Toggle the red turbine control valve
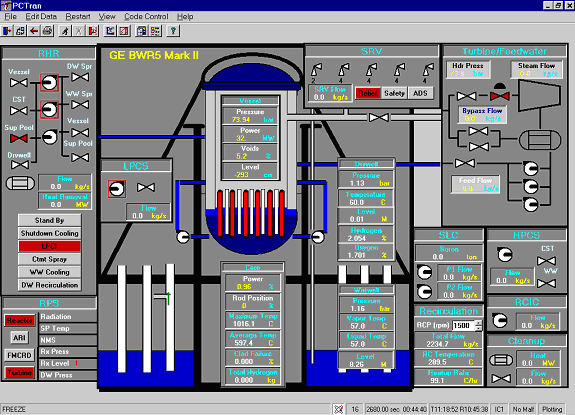Screen dimensions: 575x415 coord(500,96)
